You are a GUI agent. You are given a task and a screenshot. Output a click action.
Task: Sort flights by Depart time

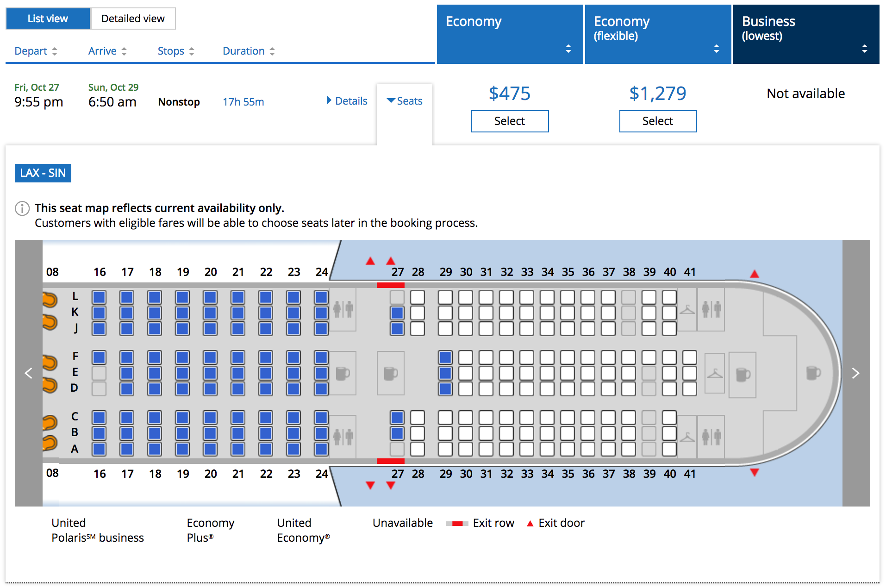click(36, 51)
